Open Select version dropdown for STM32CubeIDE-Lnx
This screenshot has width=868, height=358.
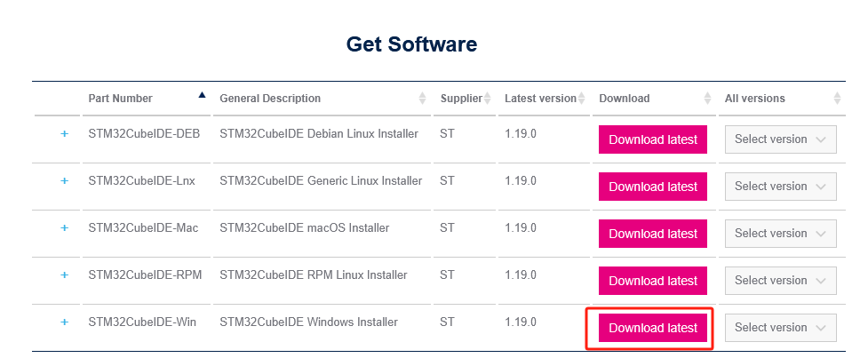tap(781, 187)
